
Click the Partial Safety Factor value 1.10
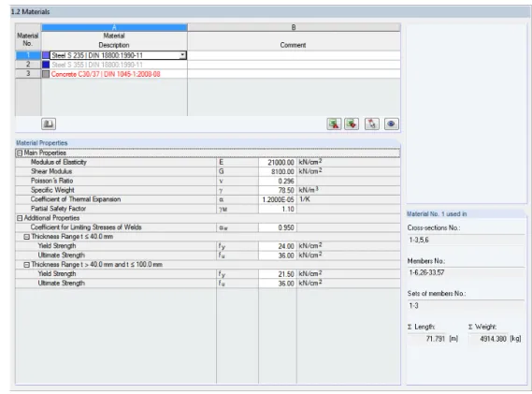pos(277,209)
